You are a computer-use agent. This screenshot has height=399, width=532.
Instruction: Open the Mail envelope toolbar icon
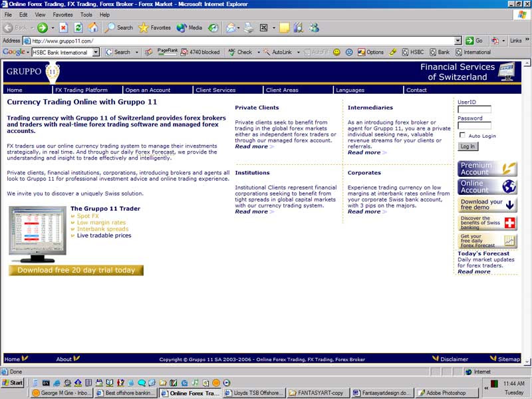[231, 28]
